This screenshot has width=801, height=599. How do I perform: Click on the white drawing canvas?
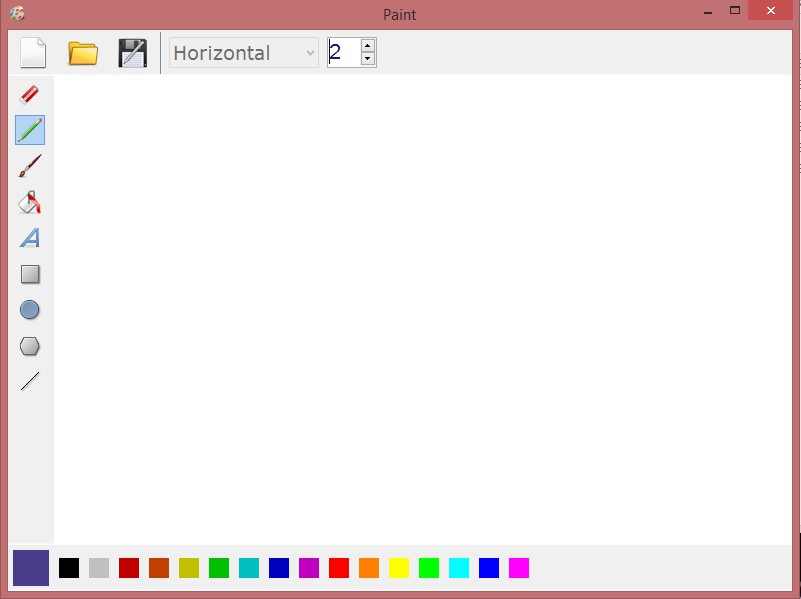pyautogui.click(x=422, y=309)
